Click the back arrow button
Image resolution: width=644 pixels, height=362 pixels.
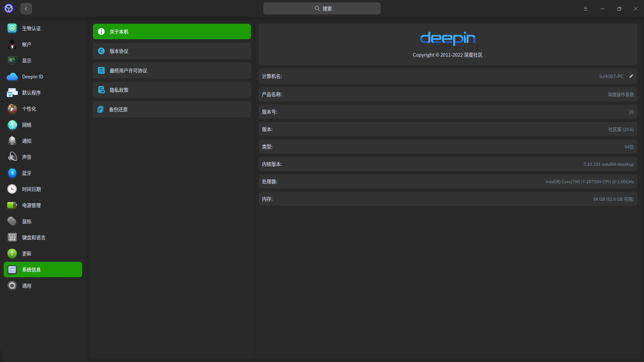[x=26, y=8]
